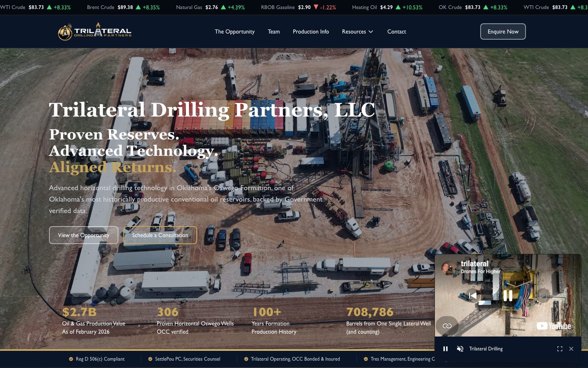Expand the video player to fullscreen
The image size is (588, 368).
(x=560, y=349)
